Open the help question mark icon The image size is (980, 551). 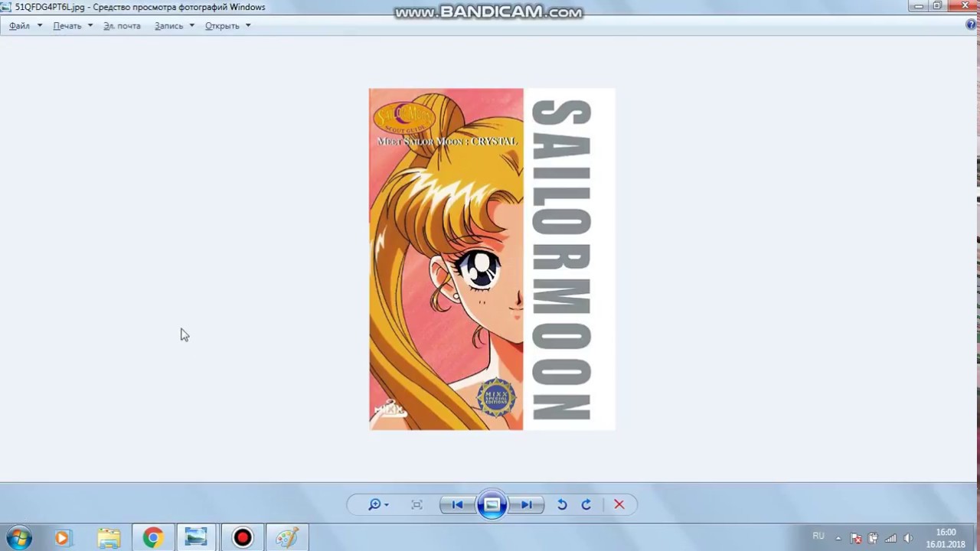pos(972,25)
